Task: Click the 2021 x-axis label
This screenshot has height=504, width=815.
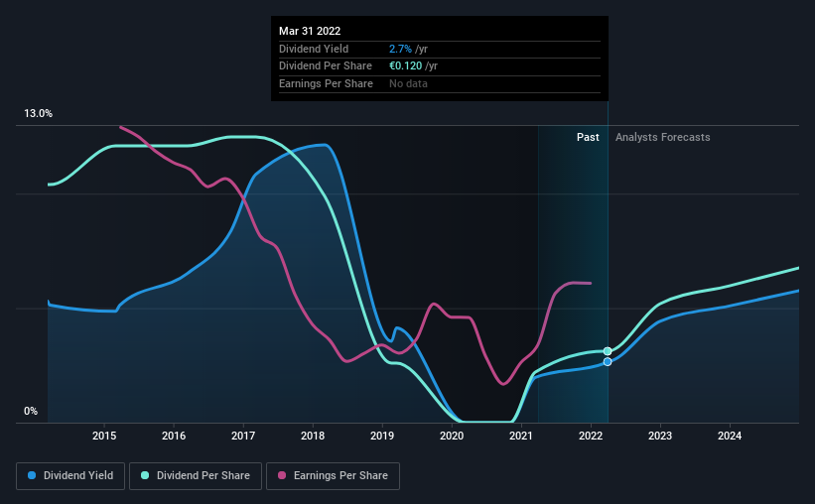Action: pyautogui.click(x=521, y=436)
